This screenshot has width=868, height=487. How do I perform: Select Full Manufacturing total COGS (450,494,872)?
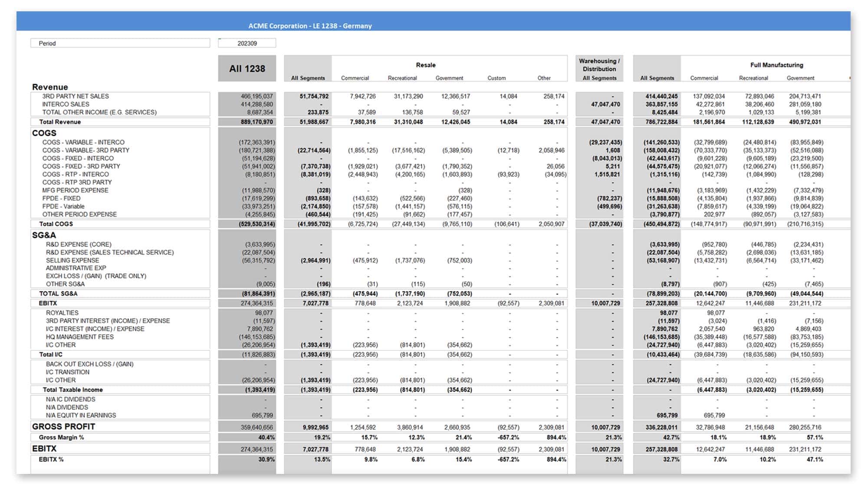[661, 224]
